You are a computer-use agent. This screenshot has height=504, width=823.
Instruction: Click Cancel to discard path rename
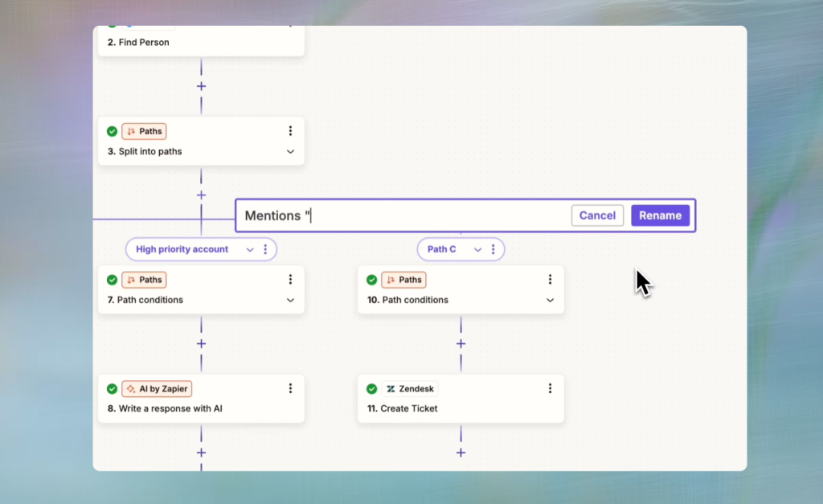click(x=597, y=215)
